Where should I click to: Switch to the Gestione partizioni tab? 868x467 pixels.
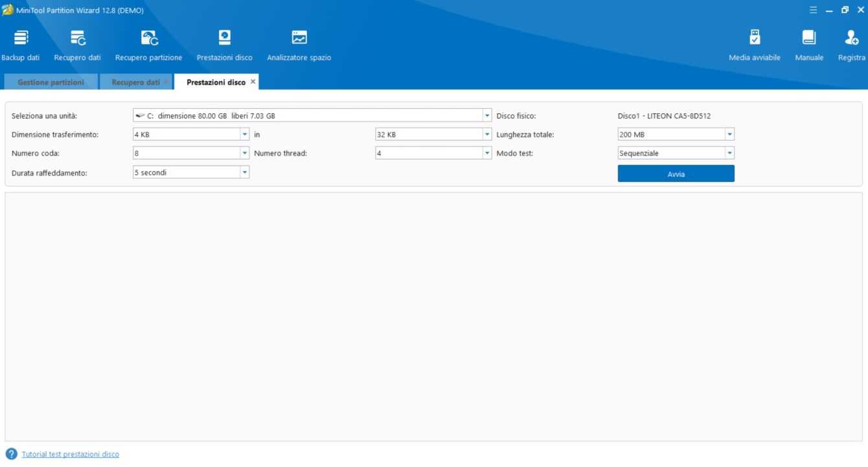(x=51, y=82)
